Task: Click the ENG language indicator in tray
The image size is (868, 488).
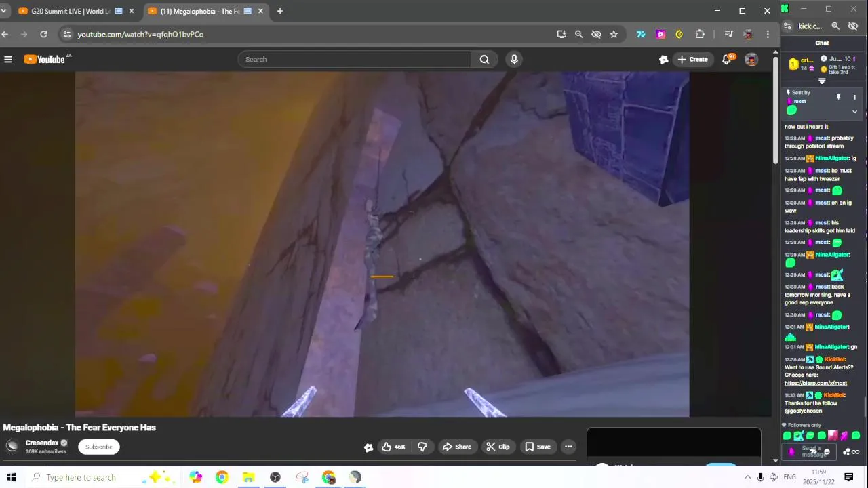Action: coord(789,477)
